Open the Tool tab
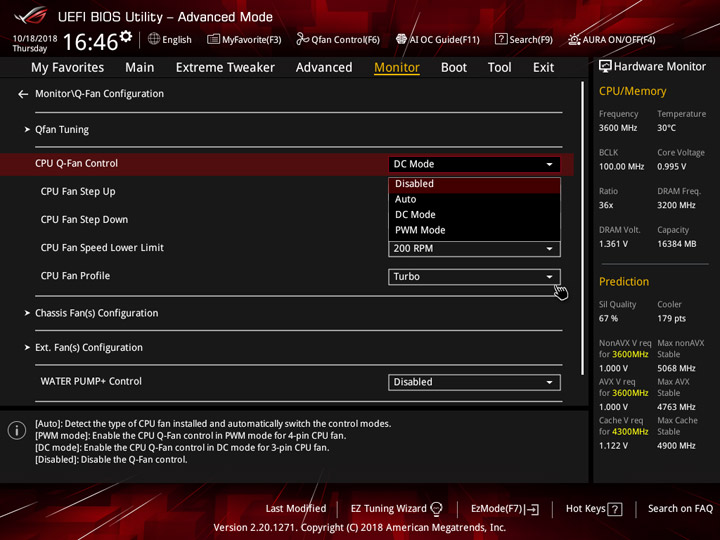This screenshot has width=720, height=540. click(499, 68)
